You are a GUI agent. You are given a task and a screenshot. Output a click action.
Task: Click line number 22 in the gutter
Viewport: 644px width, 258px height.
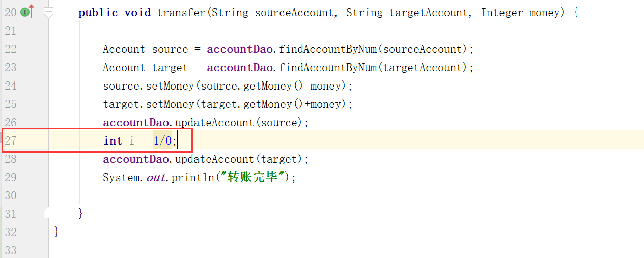[x=10, y=49]
